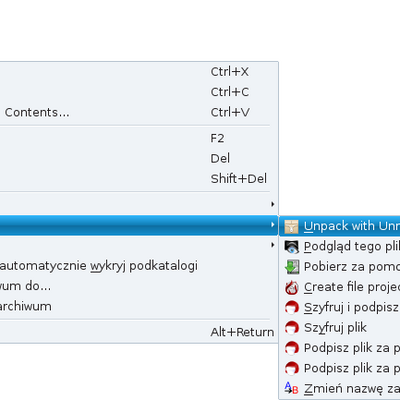Expand the submenu arrow below the highlighted row
The height and width of the screenshot is (400, 400).
coord(273,245)
